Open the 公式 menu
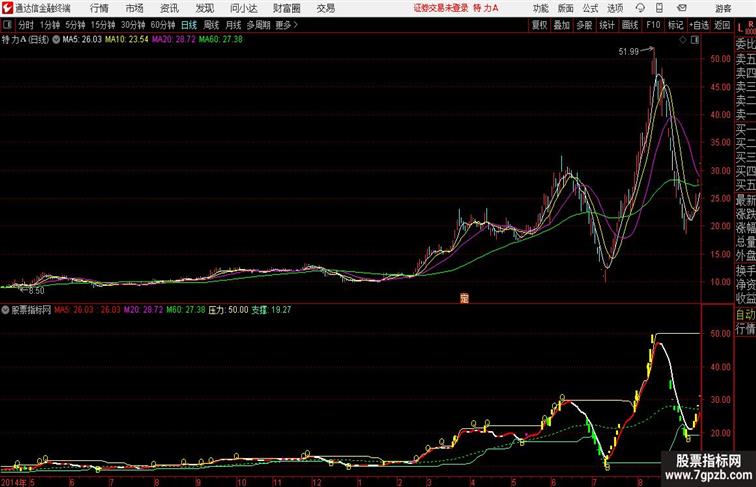 coord(590,8)
